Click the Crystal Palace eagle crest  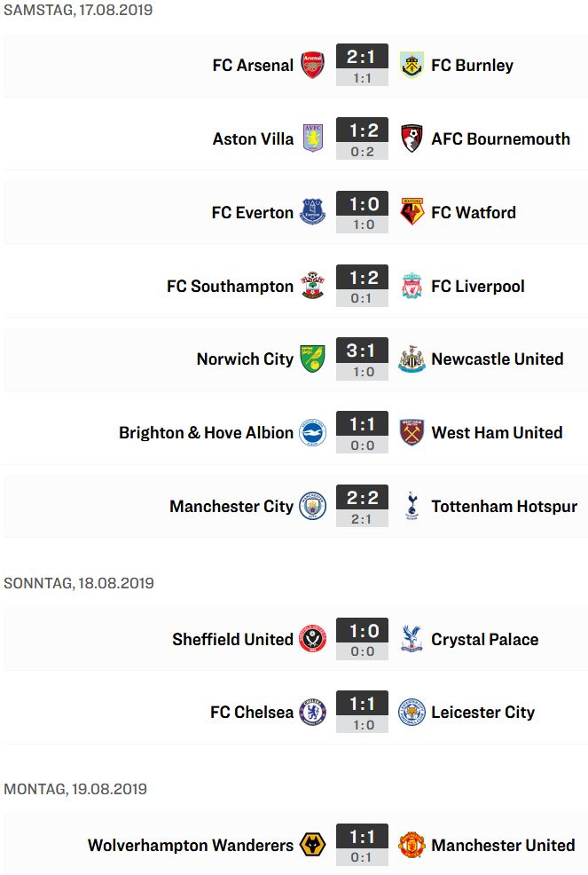pyautogui.click(x=412, y=639)
